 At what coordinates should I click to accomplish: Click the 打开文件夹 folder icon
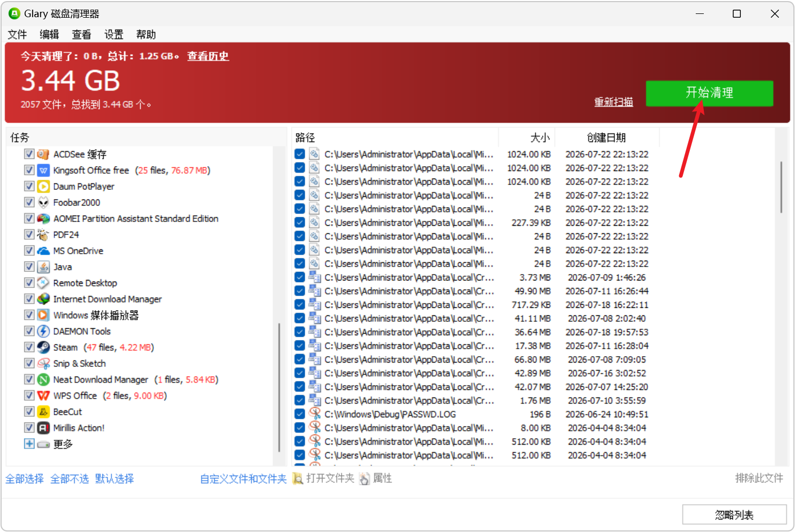tap(298, 478)
